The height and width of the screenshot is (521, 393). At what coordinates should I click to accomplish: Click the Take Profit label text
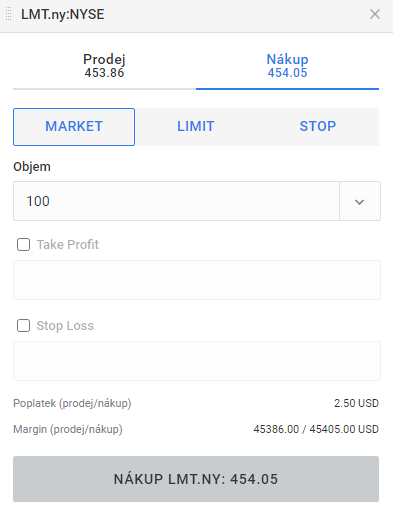click(x=68, y=245)
